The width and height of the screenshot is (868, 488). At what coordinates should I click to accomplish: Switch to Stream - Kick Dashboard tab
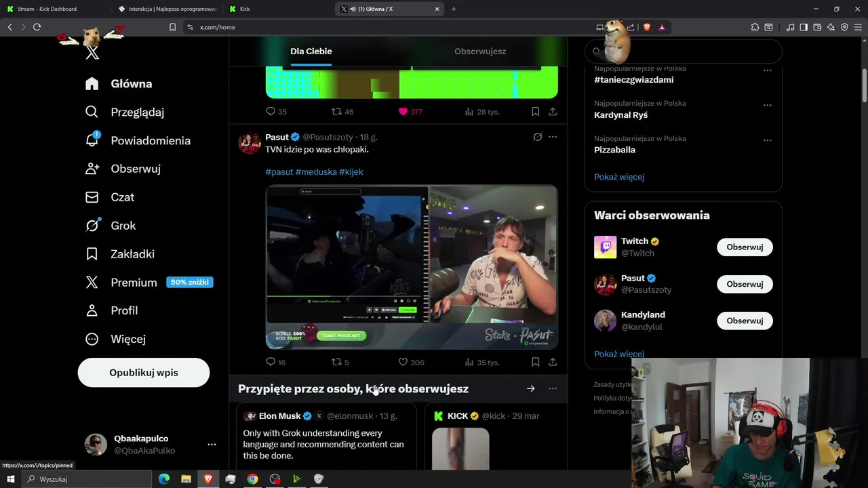(54, 9)
